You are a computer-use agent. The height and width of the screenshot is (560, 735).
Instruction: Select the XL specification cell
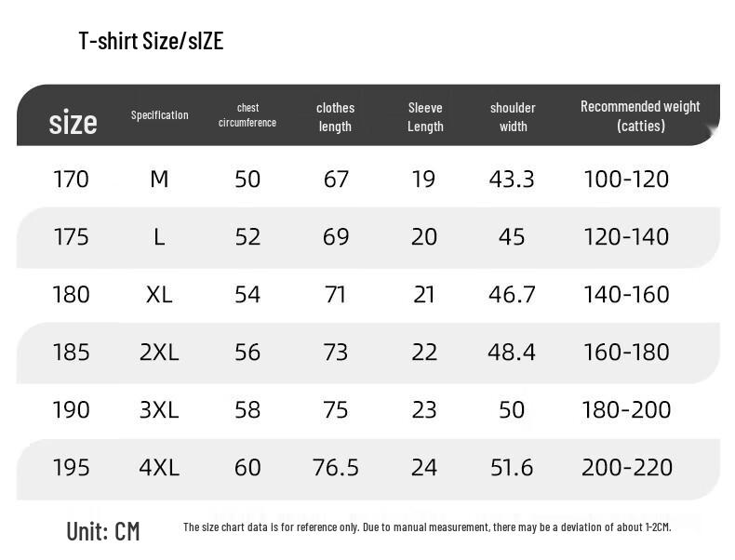click(x=159, y=295)
